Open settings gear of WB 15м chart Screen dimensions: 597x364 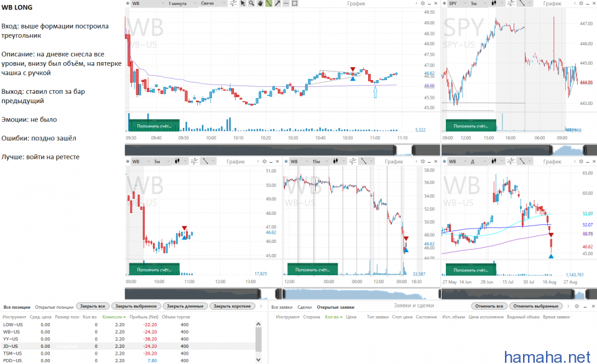tap(423, 162)
